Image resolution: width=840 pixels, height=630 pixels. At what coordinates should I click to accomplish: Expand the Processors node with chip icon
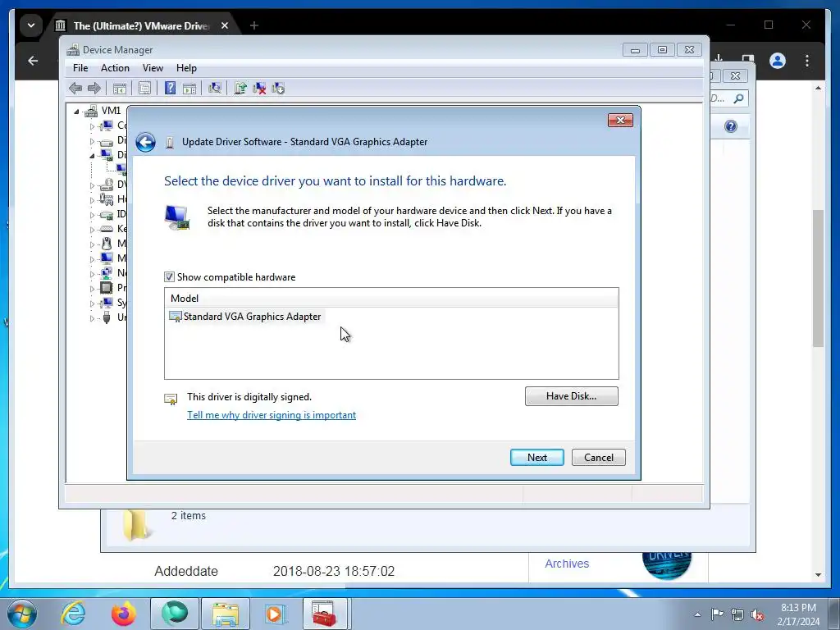point(92,289)
